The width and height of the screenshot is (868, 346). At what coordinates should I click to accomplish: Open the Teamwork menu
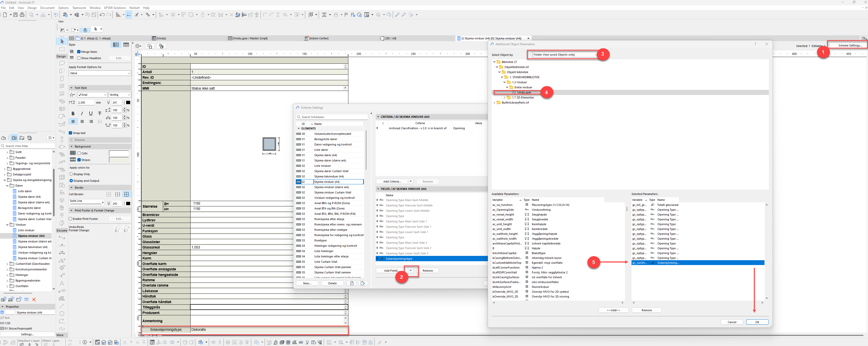click(x=79, y=8)
